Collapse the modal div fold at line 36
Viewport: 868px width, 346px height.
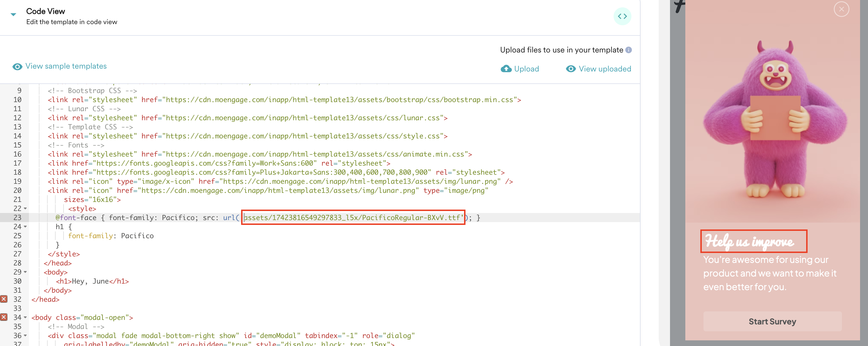pos(25,336)
